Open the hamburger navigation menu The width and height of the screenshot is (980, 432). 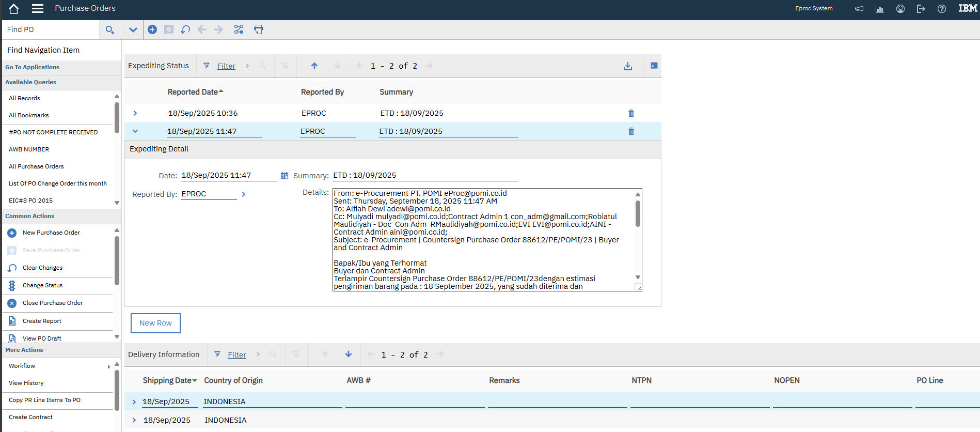(38, 9)
